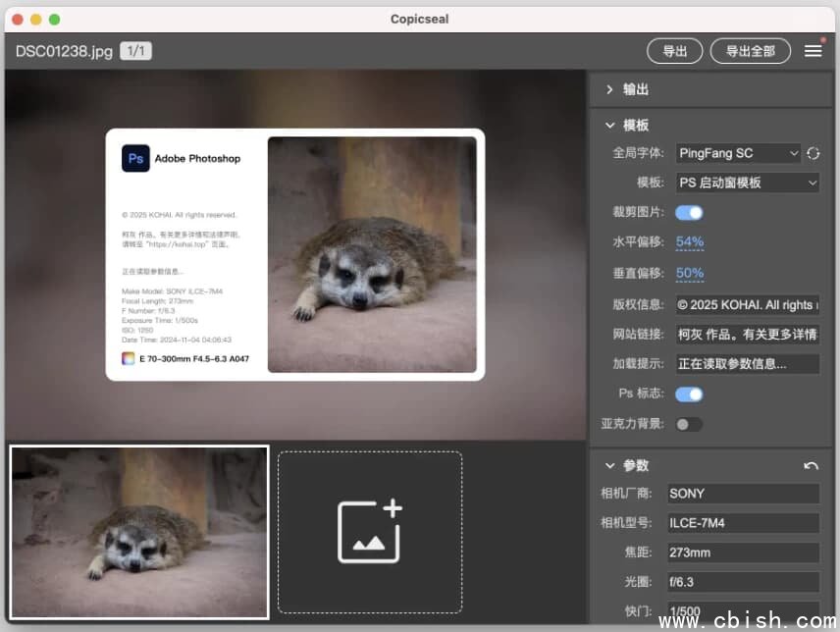Open the PS 启动窗模板 template dropdown
The height and width of the screenshot is (632, 840).
(x=748, y=183)
